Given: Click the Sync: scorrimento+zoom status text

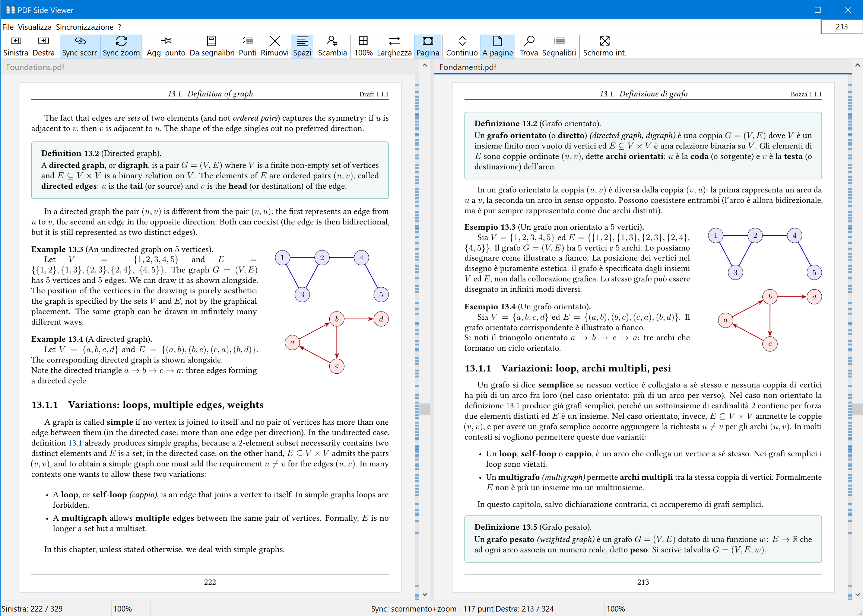Looking at the screenshot, I should (432, 609).
